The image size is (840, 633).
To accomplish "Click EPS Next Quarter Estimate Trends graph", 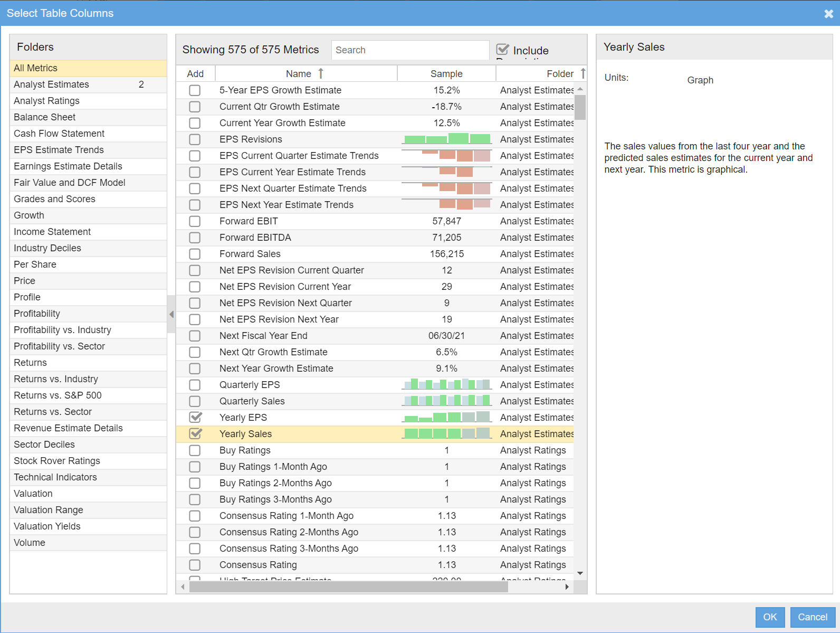I will tap(447, 188).
